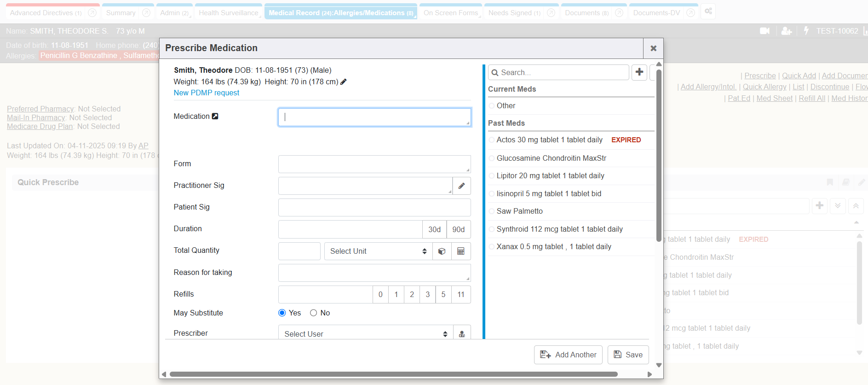Switch to the Summary tab

coord(121,13)
